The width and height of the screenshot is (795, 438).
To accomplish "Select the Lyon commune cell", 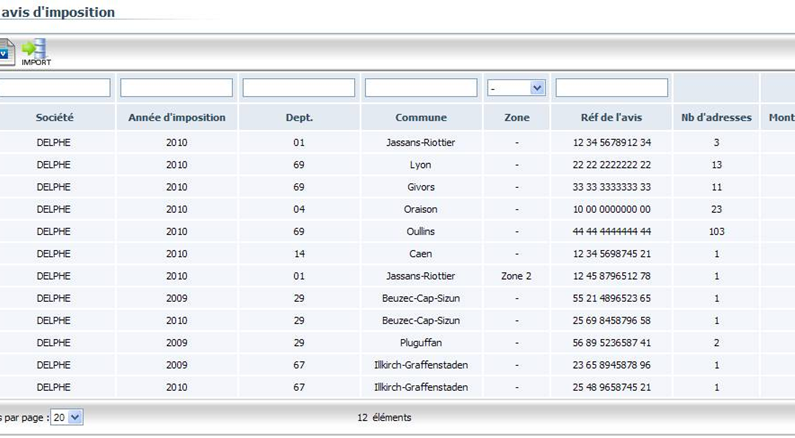I will click(x=421, y=165).
